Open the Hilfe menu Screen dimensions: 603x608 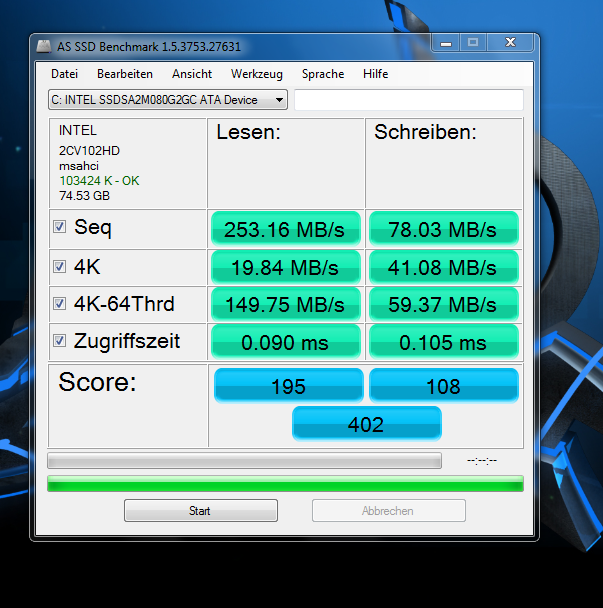pyautogui.click(x=375, y=74)
